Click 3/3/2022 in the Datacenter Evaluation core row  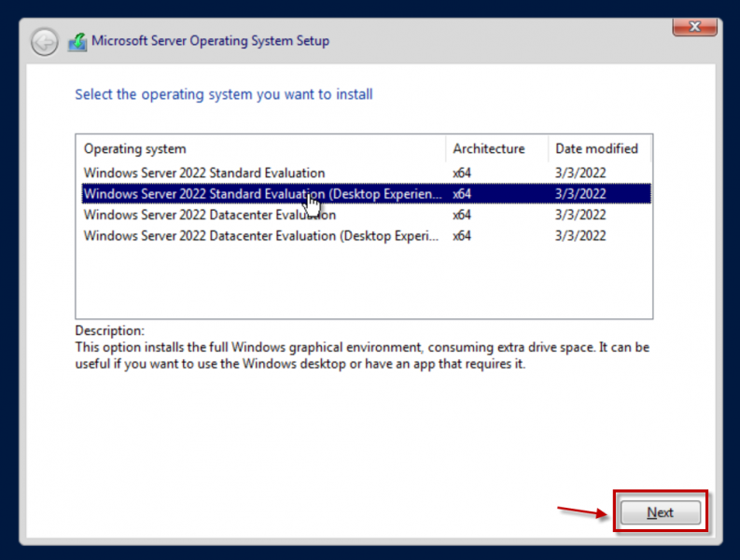point(580,215)
